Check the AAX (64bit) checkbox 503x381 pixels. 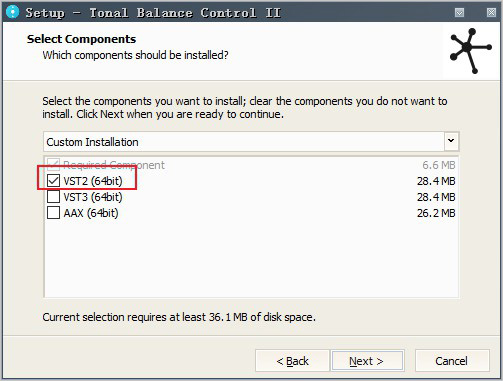pyautogui.click(x=53, y=213)
